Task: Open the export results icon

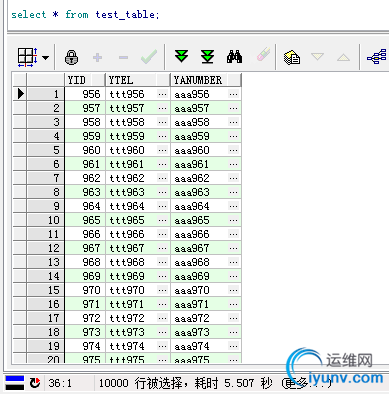Action: [x=292, y=57]
